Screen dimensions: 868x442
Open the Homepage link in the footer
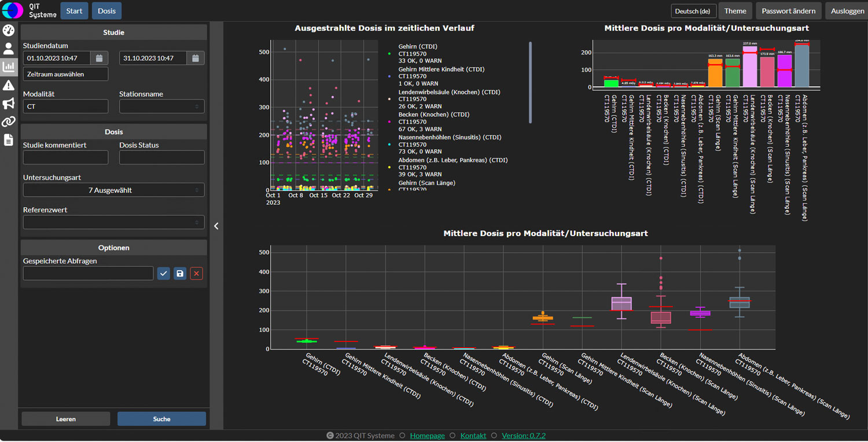click(427, 436)
